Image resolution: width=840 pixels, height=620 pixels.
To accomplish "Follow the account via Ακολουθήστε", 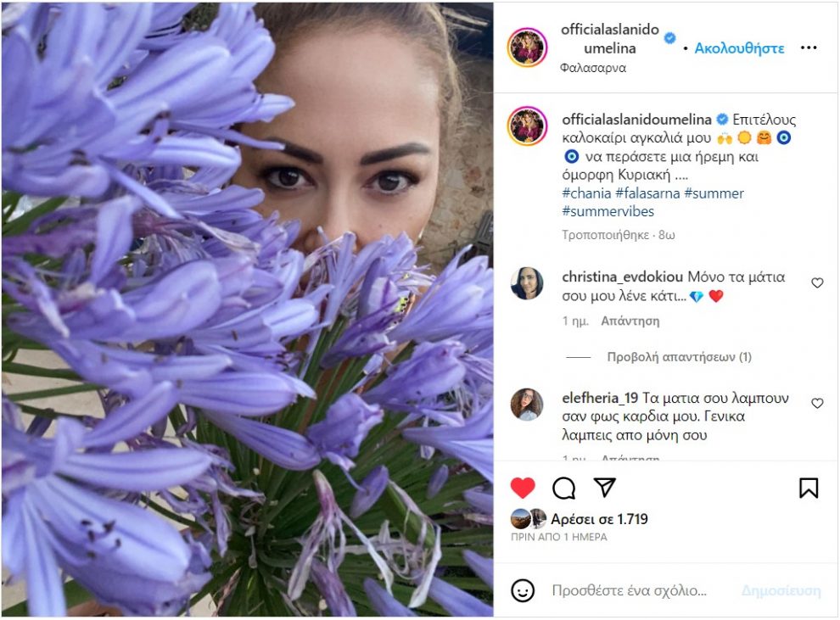I will pos(739,48).
